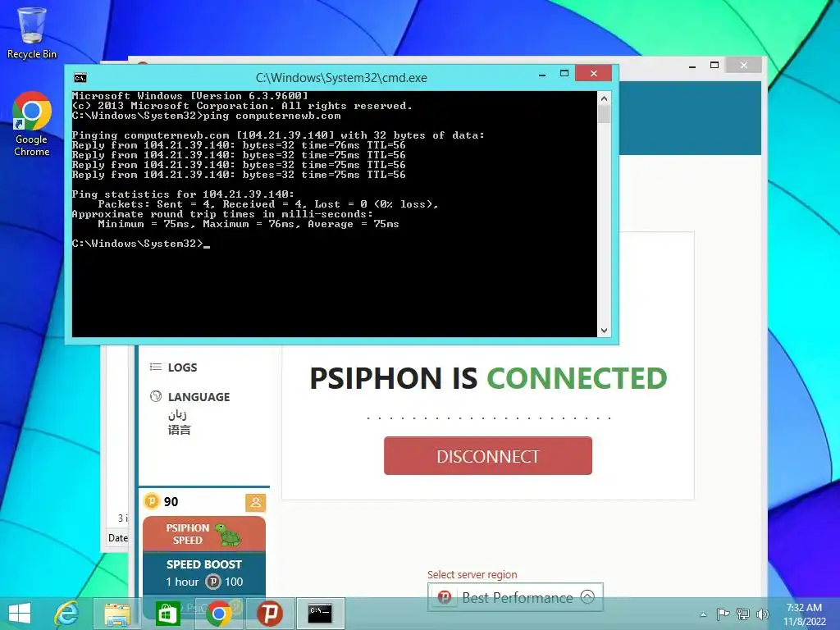Launch Google Chrome from the desktop shortcut
Image resolution: width=840 pixels, height=630 pixels.
[x=32, y=125]
